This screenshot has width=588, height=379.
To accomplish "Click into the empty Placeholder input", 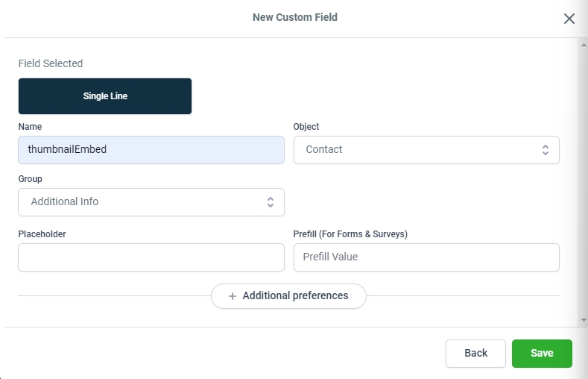I will click(x=151, y=257).
